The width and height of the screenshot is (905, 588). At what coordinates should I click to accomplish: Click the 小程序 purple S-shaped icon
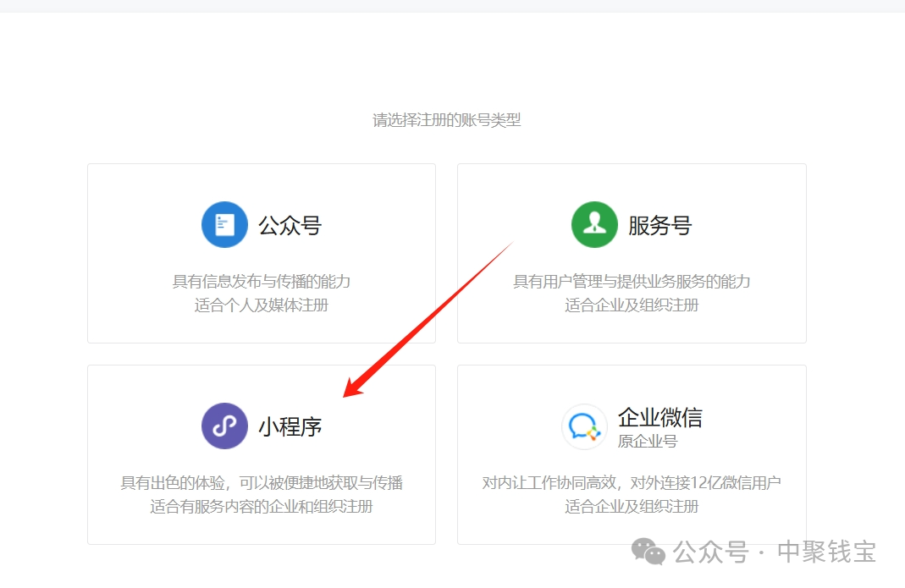(x=223, y=426)
